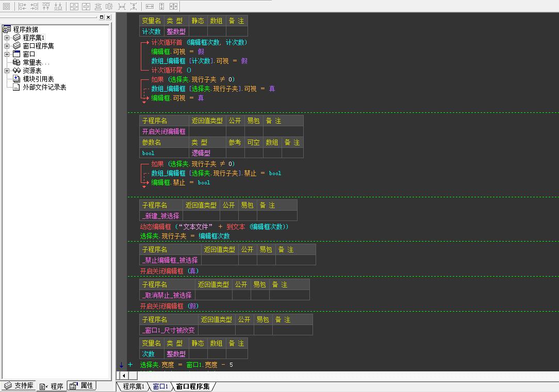Click the center horizontally in window icon
The image size is (559, 392).
(74, 6)
